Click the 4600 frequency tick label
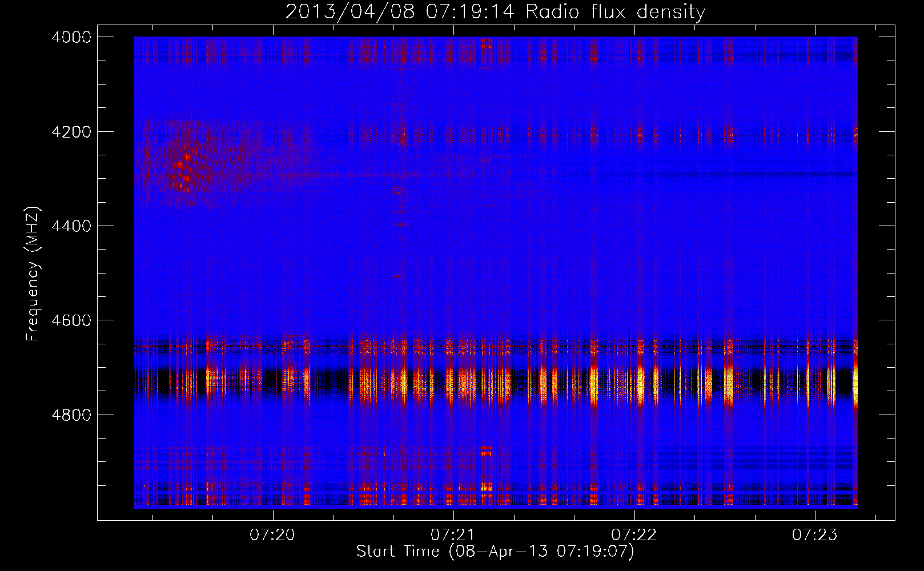Image resolution: width=924 pixels, height=571 pixels. click(71, 320)
